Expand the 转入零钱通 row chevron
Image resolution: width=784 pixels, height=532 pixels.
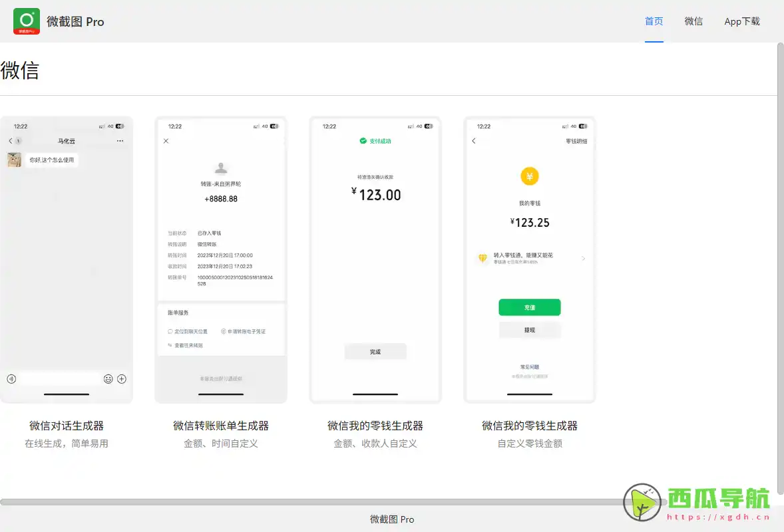pyautogui.click(x=583, y=258)
